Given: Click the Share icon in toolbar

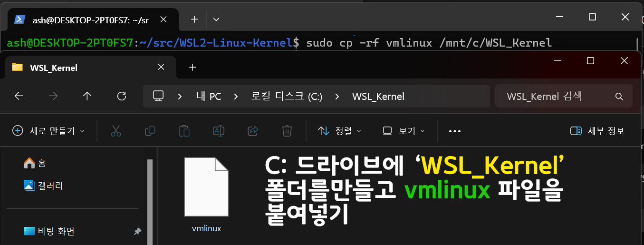Looking at the screenshot, I should coord(253,131).
